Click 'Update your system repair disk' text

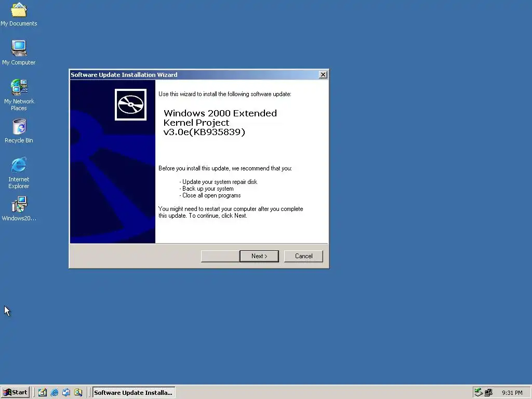coord(220,182)
